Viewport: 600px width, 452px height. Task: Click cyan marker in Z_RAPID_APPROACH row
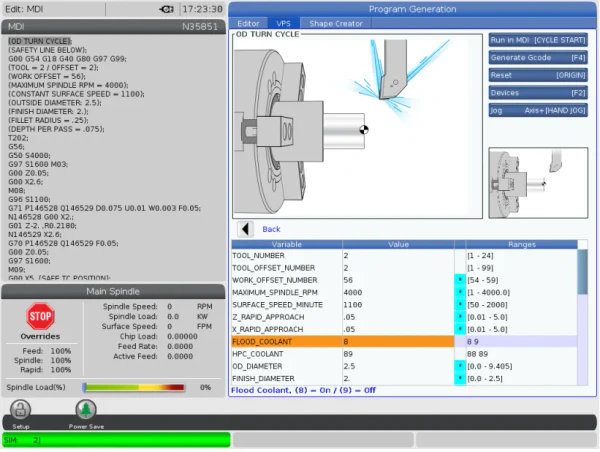click(x=460, y=317)
